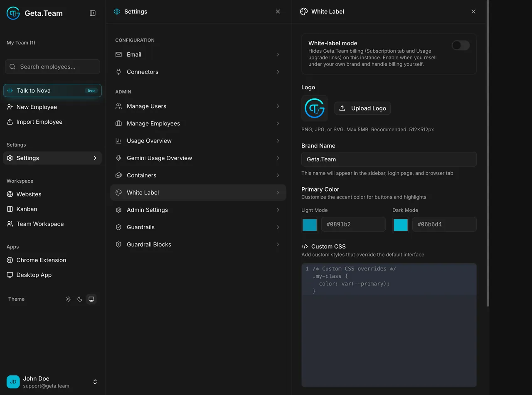
Task: Click the palette icon for White Label row
Action: [x=118, y=193]
